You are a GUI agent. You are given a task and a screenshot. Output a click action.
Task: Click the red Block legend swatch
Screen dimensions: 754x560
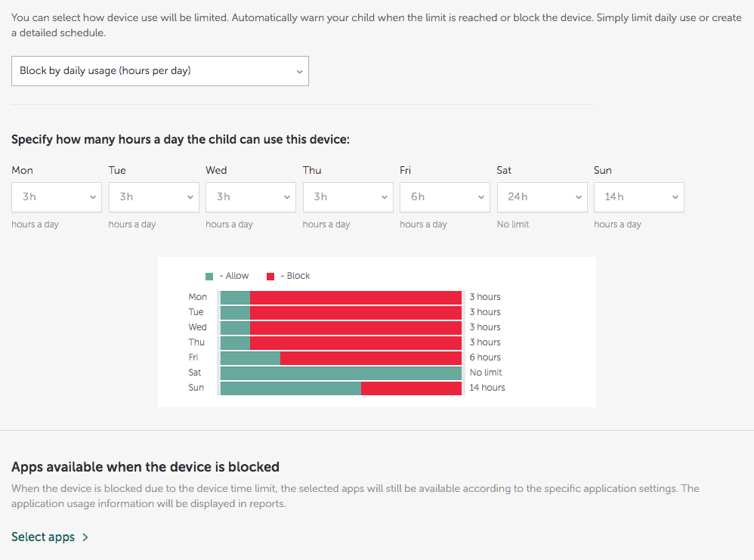270,277
